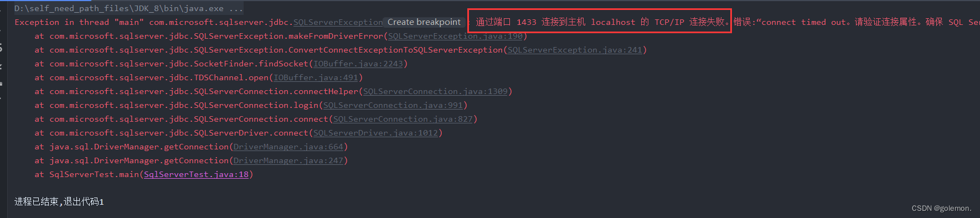
Task: Open SQLServerConnection.java:1309 link
Action: (x=435, y=91)
